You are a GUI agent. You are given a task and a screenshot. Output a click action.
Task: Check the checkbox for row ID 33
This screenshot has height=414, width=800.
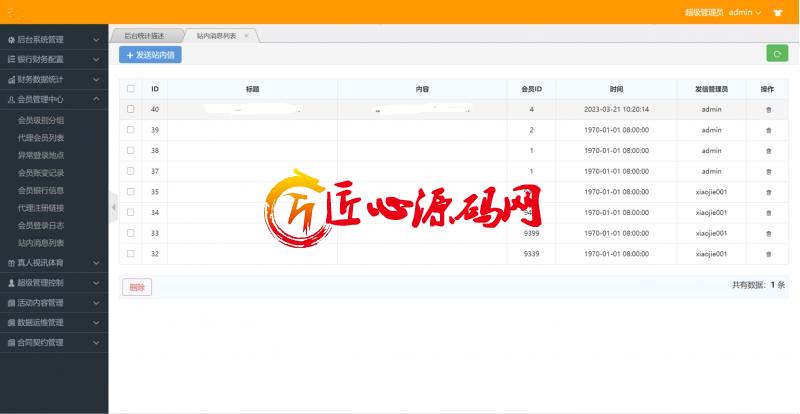[131, 233]
